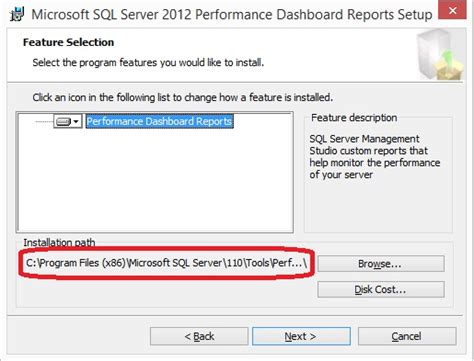Proceed with the Next > button
The height and width of the screenshot is (361, 474).
301,336
